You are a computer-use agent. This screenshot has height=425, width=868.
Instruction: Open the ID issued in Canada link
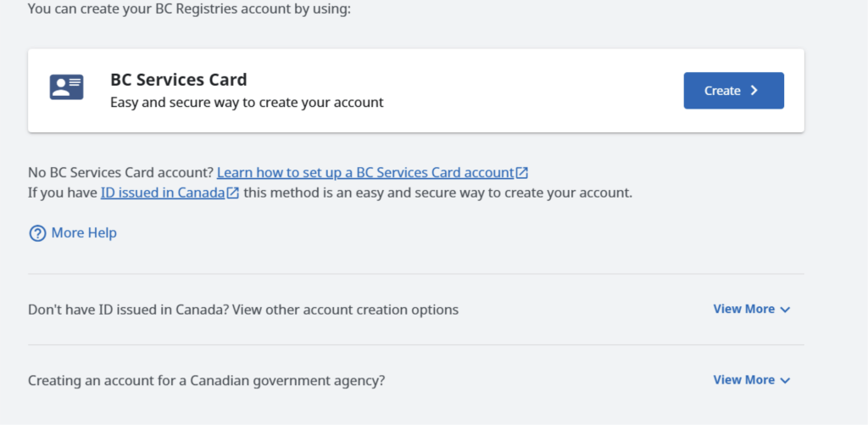163,193
